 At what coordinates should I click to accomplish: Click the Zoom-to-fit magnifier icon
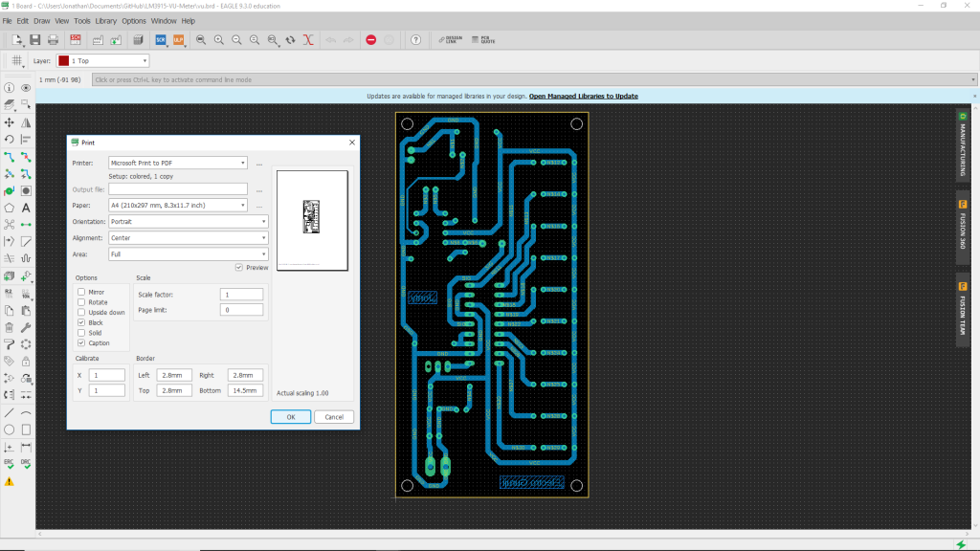point(201,40)
